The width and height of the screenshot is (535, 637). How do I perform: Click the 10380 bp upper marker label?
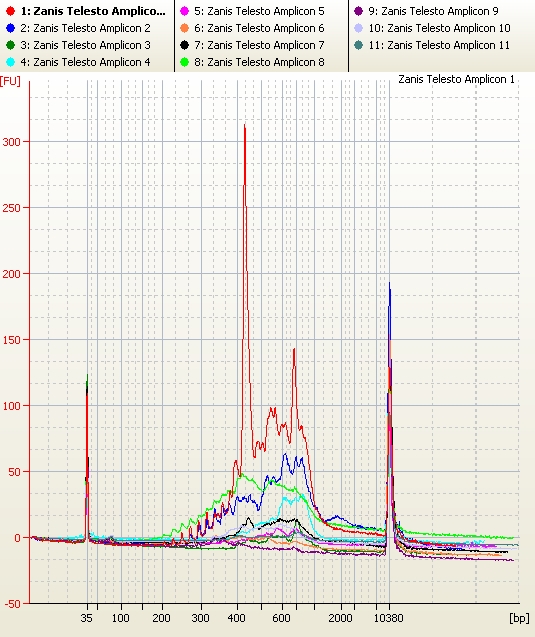pyautogui.click(x=388, y=618)
